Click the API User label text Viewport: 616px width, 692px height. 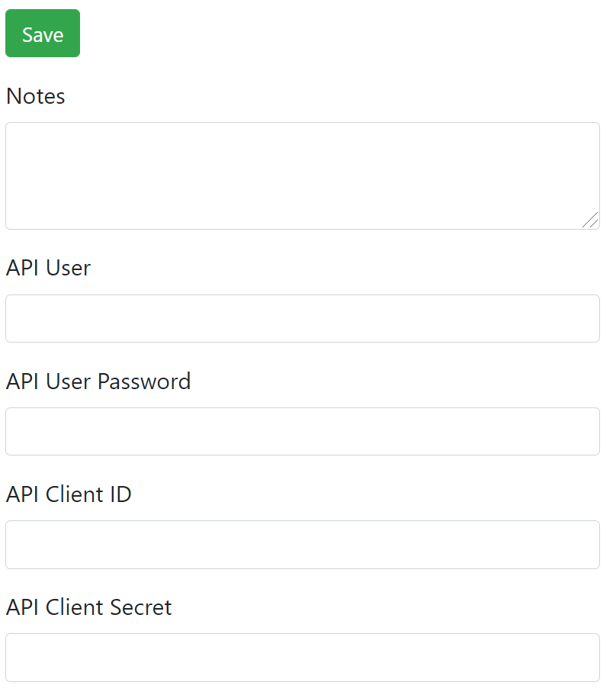48,268
